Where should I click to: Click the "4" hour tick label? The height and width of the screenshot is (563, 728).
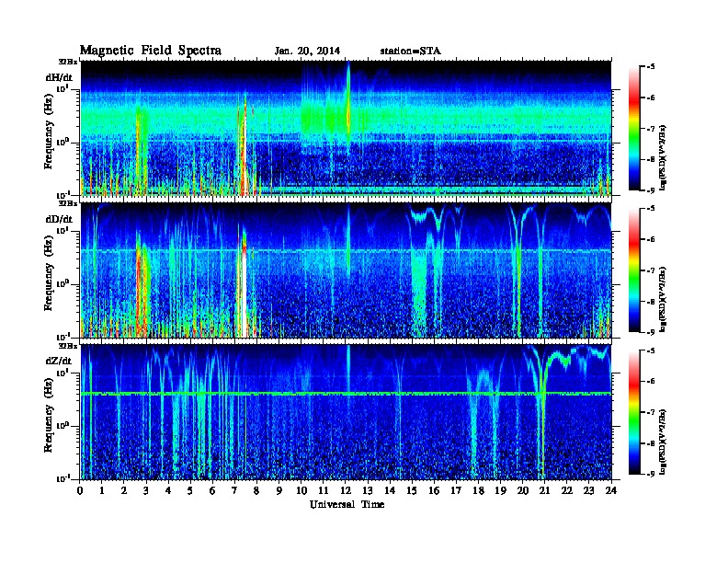[x=168, y=491]
